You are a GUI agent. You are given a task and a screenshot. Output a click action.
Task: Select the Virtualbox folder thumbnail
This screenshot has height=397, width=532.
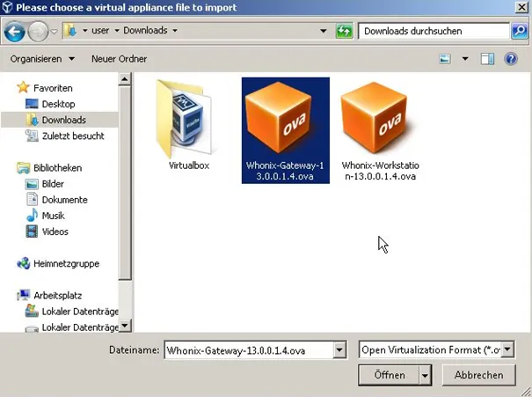coord(184,119)
